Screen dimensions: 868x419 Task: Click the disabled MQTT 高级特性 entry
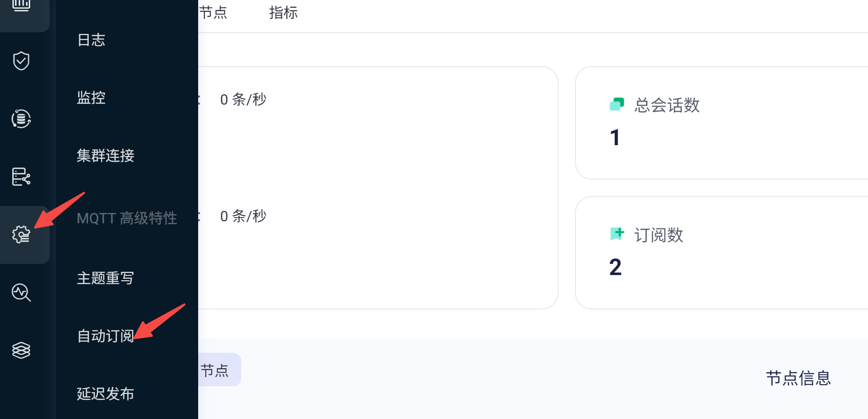(x=127, y=218)
